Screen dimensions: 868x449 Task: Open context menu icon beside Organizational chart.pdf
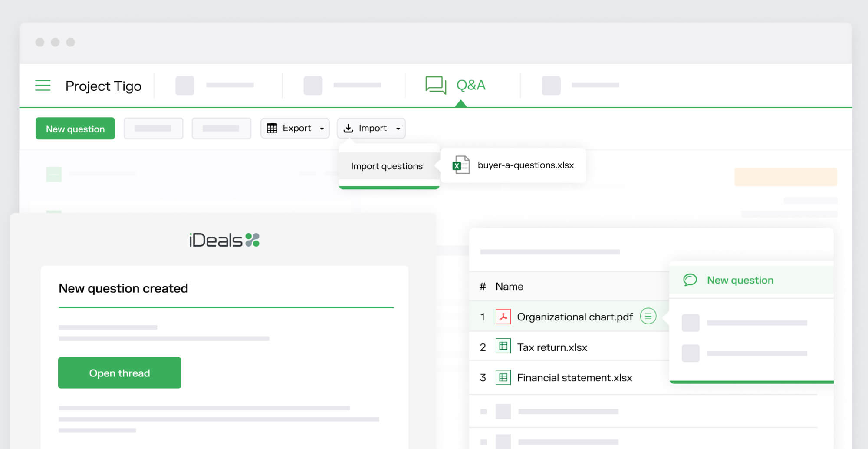648,316
